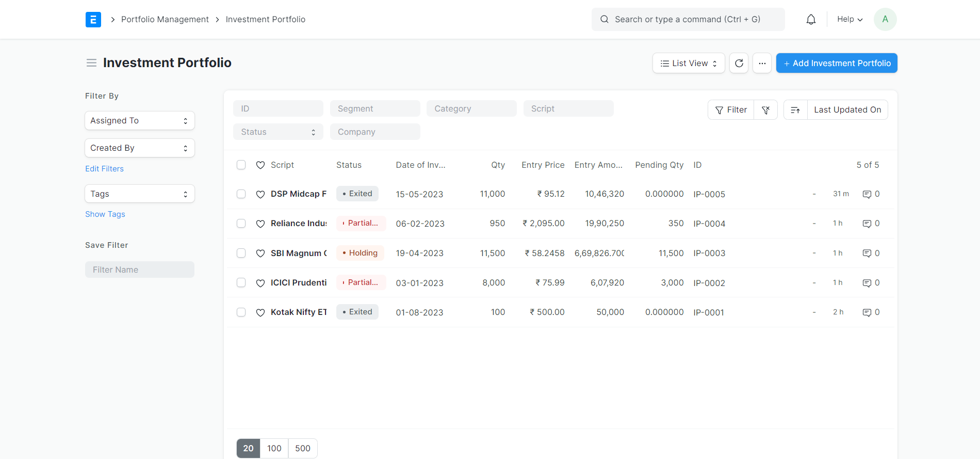Screen dimensions: 980x459
Task: Focus the search command bar
Action: point(688,19)
